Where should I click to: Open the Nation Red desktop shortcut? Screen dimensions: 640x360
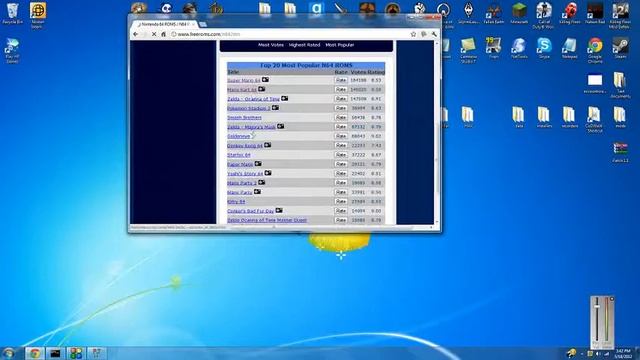[595, 13]
